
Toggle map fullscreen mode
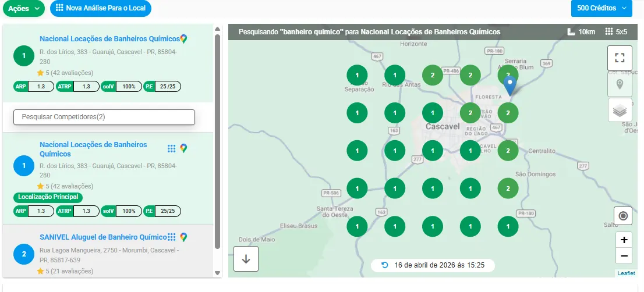click(620, 58)
